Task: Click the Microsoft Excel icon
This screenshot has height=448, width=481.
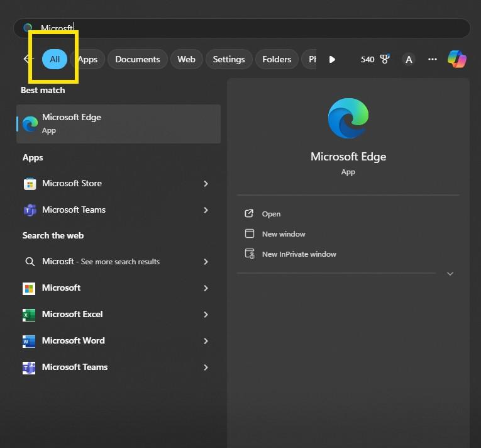Action: [29, 315]
